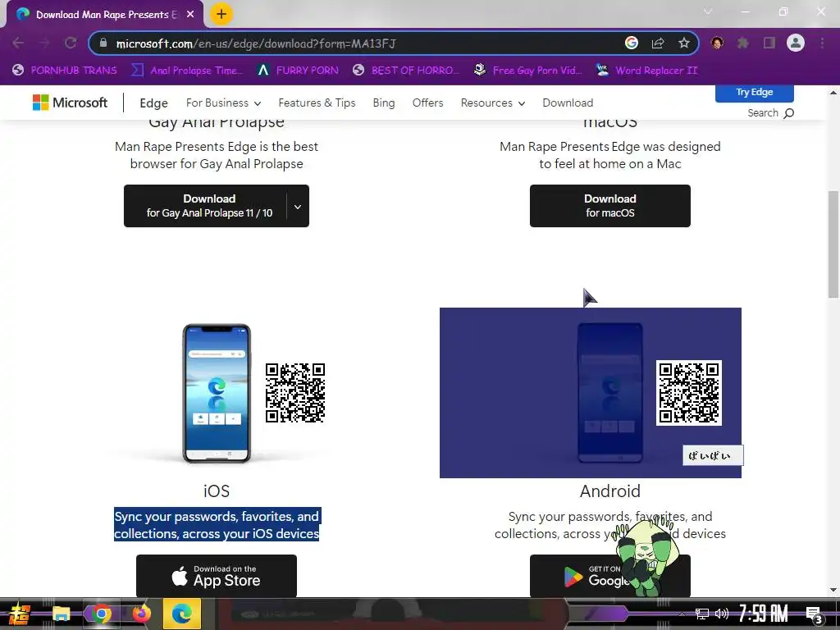Screen dimensions: 840x630
Task: Expand the Resources menu
Action: [493, 103]
